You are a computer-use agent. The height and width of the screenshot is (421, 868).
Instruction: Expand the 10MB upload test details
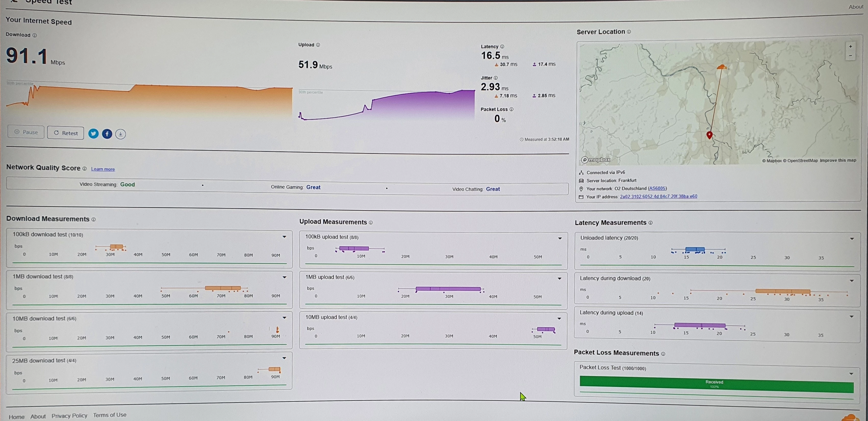559,318
